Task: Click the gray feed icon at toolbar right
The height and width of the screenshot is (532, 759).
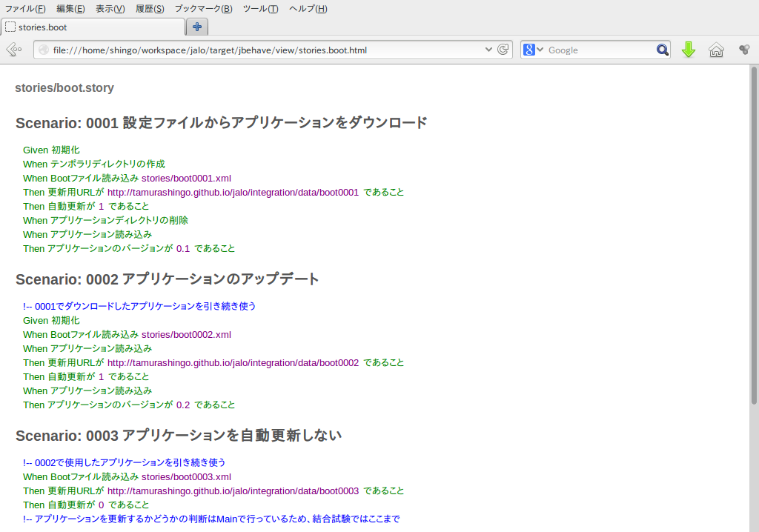Action: tap(743, 50)
